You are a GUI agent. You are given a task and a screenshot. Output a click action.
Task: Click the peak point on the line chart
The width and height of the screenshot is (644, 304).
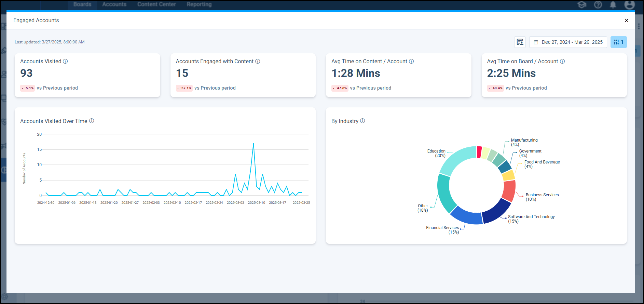[x=254, y=144]
